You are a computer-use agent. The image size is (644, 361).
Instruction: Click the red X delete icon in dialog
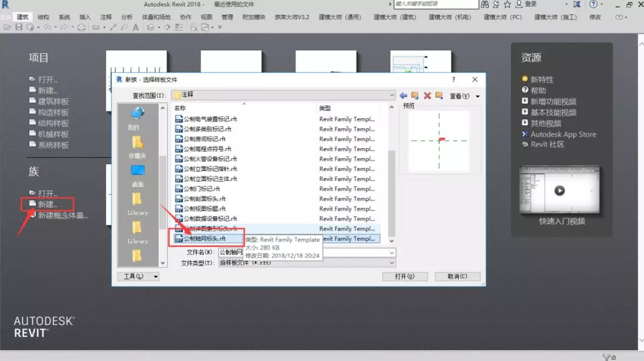coord(427,95)
